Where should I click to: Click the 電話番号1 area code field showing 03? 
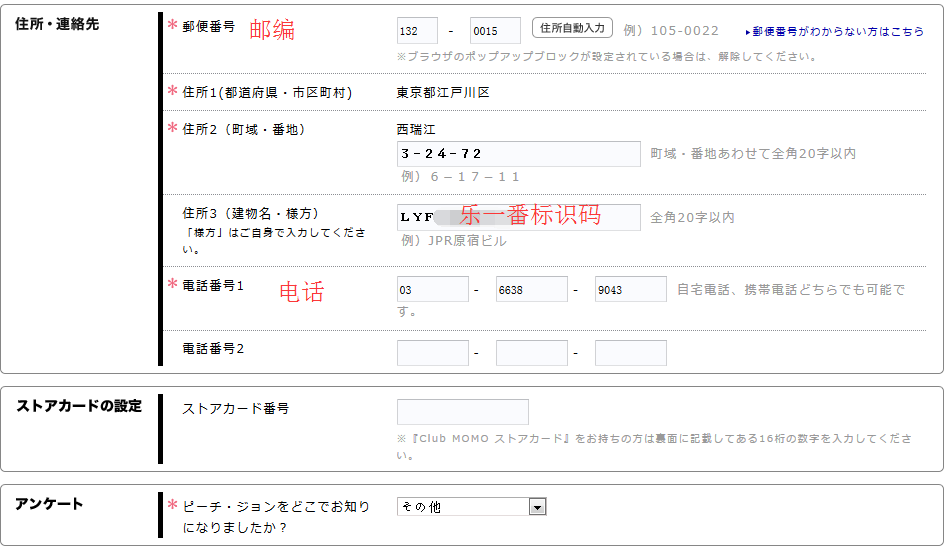(x=432, y=290)
